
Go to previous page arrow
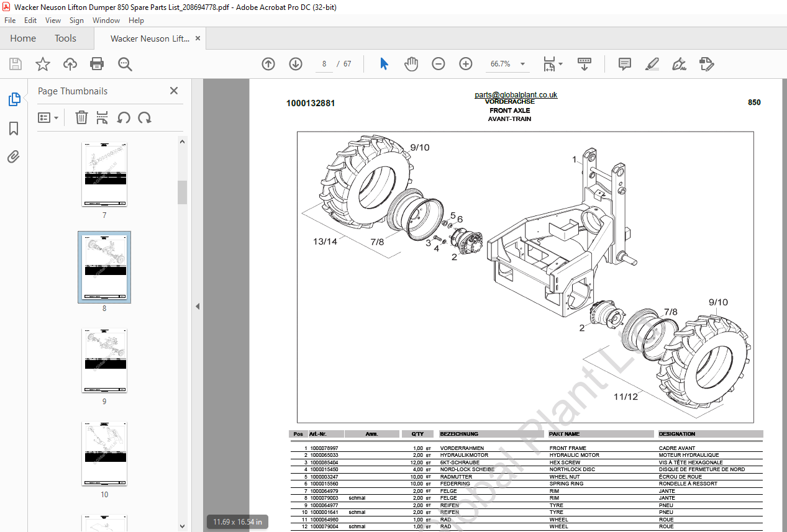tap(268, 64)
